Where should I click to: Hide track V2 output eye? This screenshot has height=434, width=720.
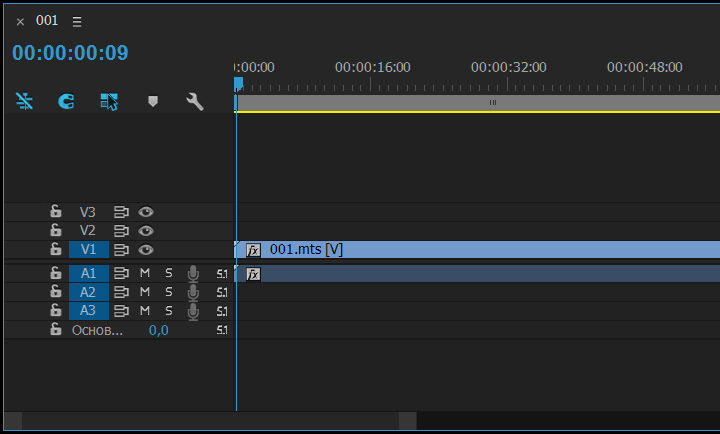click(x=146, y=231)
